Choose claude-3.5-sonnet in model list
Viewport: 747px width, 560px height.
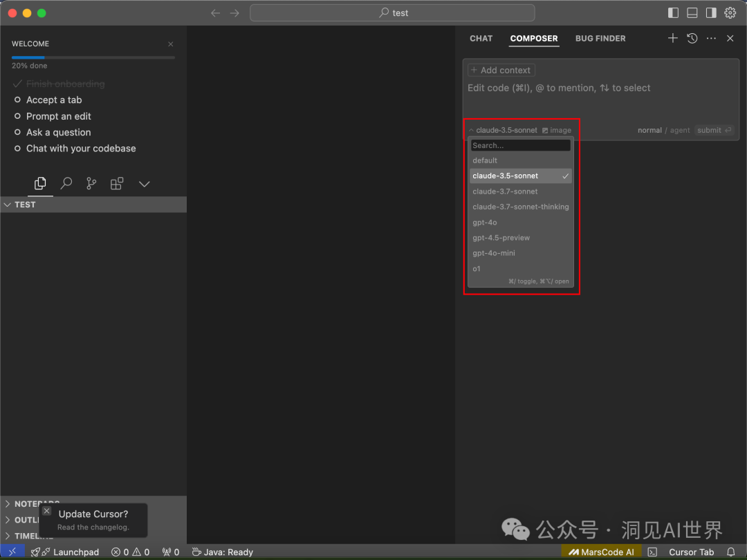(521, 176)
